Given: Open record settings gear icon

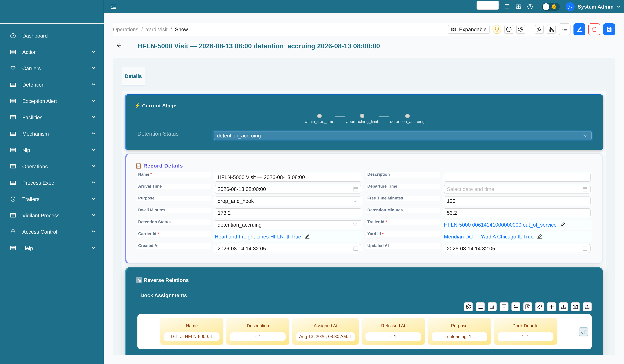Looking at the screenshot, I should click(x=521, y=30).
